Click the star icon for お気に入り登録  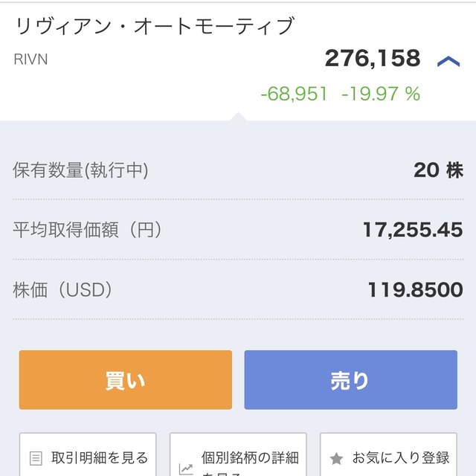[x=336, y=458]
